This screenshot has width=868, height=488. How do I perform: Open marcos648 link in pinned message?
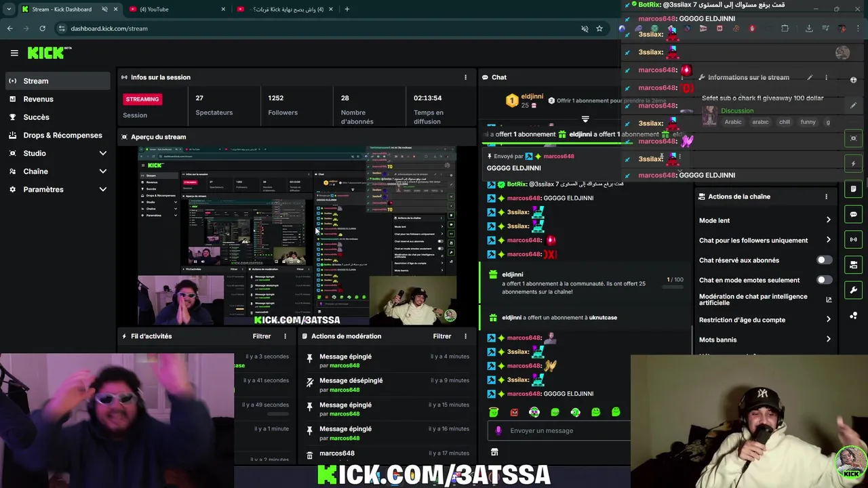tap(559, 157)
